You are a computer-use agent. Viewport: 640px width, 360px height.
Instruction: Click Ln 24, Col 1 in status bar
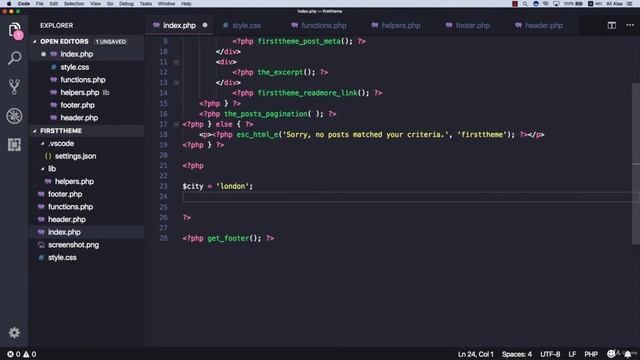point(476,354)
